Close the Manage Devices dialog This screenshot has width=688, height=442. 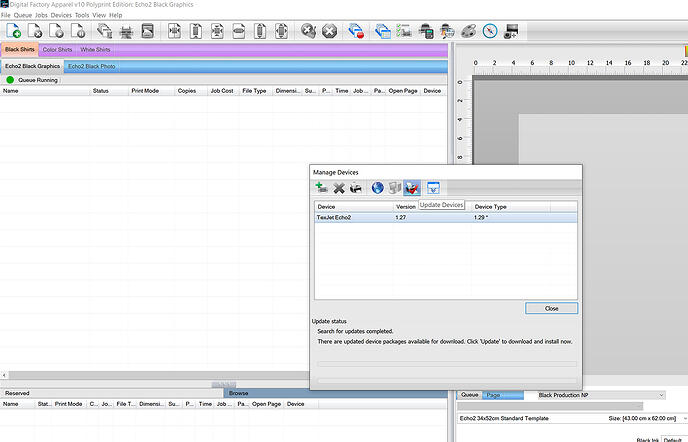(552, 309)
